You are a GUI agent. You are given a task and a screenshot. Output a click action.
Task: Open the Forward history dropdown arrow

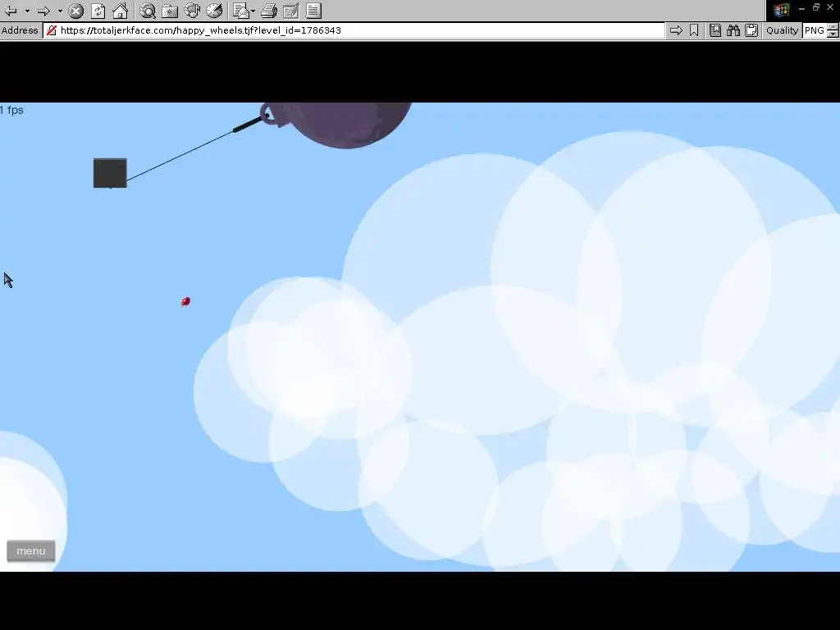[60, 11]
